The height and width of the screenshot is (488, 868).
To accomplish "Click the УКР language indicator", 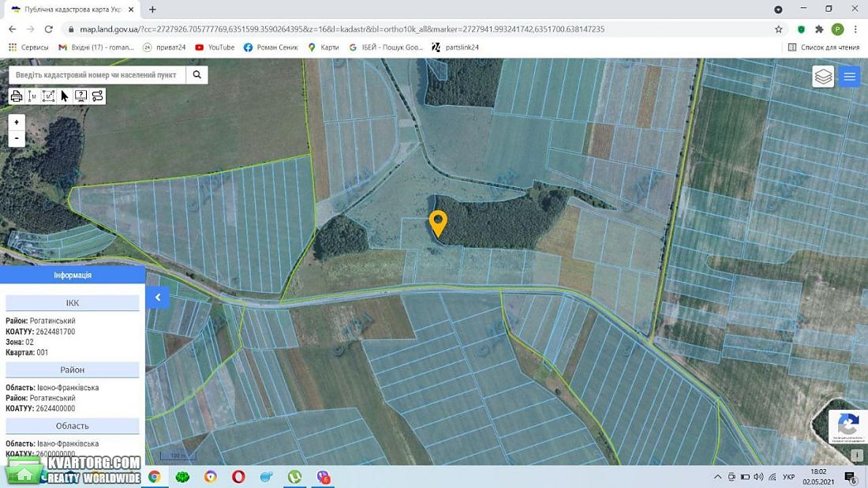I will coord(789,477).
